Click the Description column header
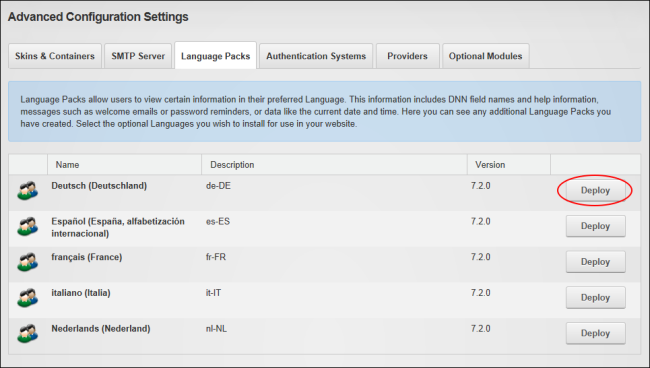Image resolution: width=650 pixels, height=368 pixels. coord(232,165)
